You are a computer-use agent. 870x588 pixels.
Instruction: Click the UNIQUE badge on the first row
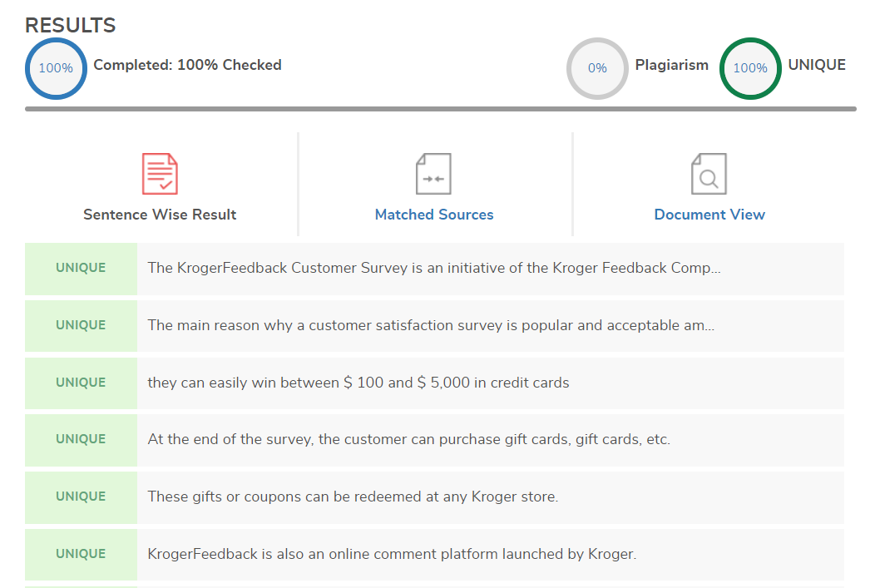81,268
